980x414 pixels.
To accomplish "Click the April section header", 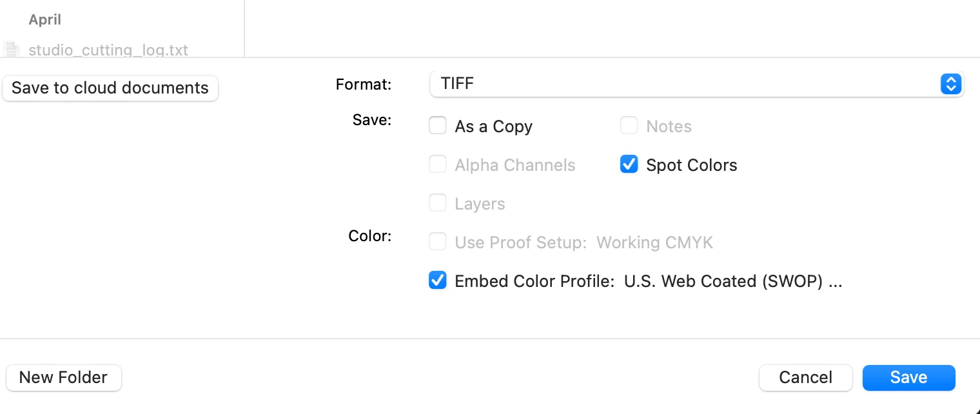I will pos(45,20).
